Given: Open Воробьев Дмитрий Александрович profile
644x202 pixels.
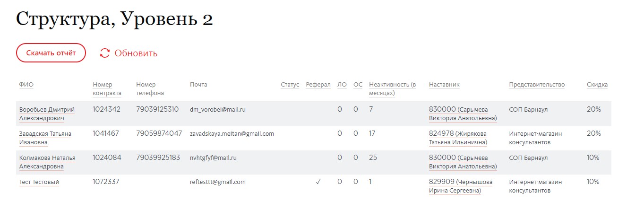Looking at the screenshot, I should (47, 114).
